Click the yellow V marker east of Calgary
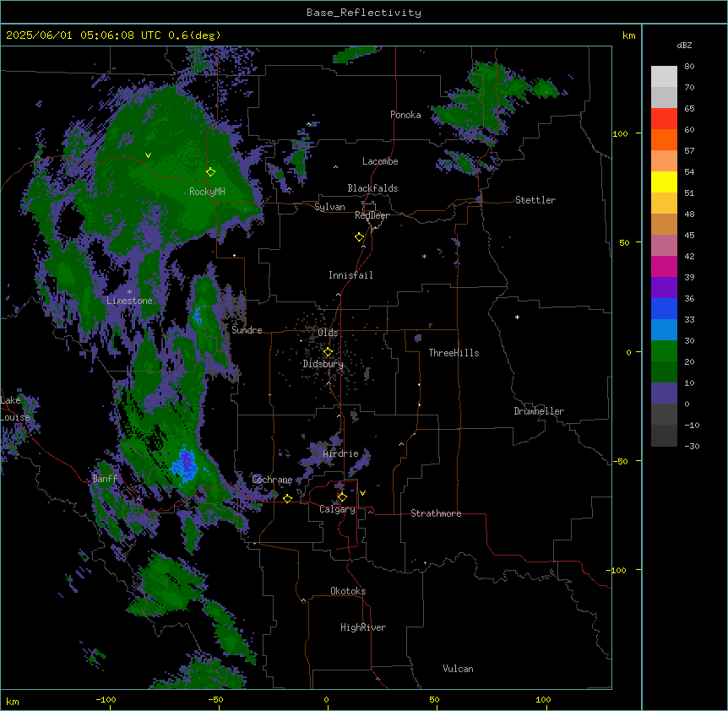This screenshot has width=728, height=711. point(362,493)
